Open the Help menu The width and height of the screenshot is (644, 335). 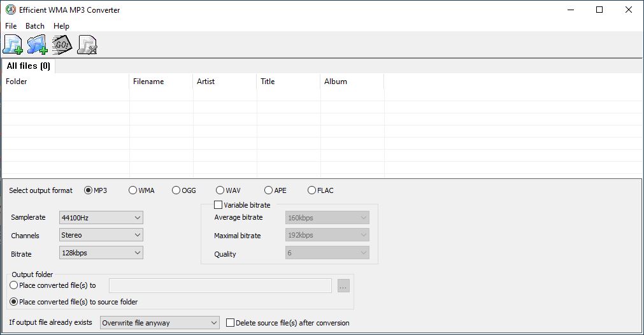pyautogui.click(x=61, y=26)
